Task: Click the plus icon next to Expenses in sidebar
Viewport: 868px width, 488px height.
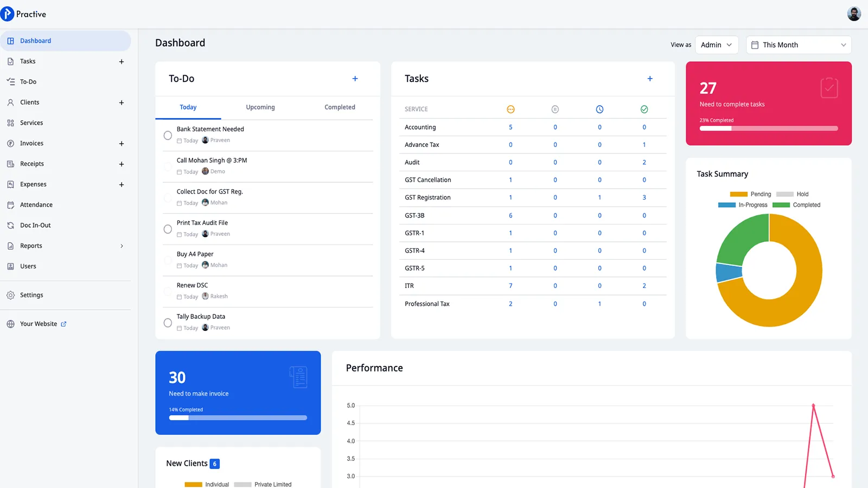Action: [x=122, y=185]
